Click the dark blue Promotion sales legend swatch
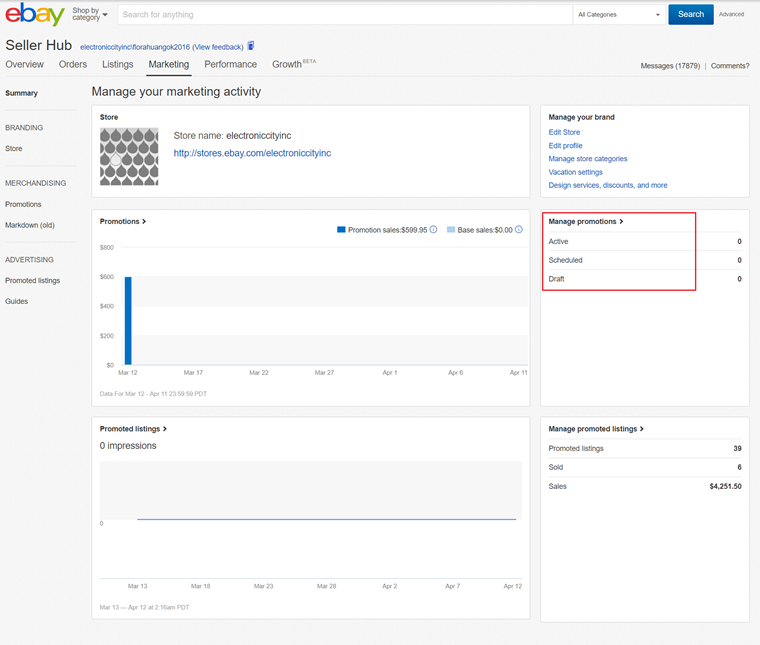760x645 pixels. tap(341, 230)
